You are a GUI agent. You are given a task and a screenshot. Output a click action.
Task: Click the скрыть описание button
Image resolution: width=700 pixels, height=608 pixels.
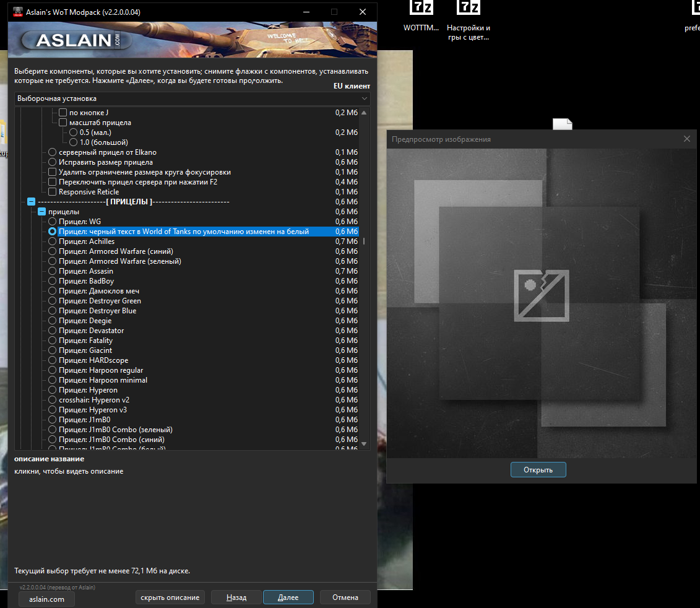[170, 597]
